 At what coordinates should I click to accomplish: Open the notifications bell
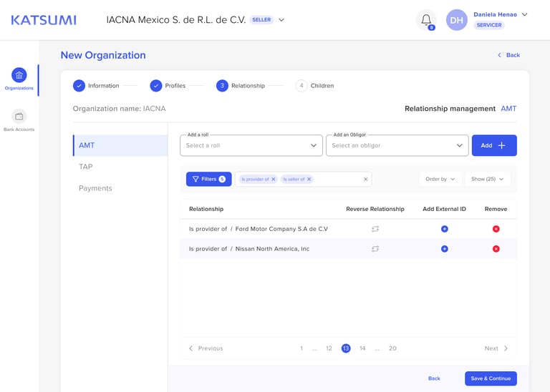pyautogui.click(x=426, y=20)
